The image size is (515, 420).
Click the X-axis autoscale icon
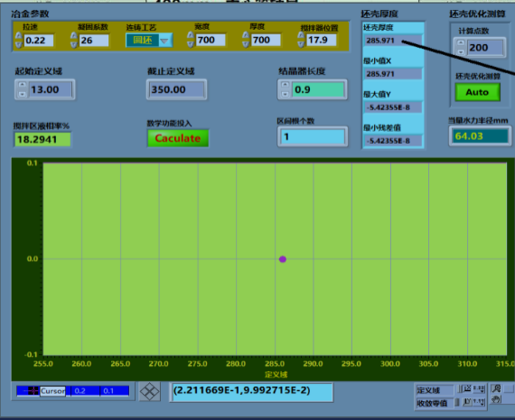click(x=467, y=388)
